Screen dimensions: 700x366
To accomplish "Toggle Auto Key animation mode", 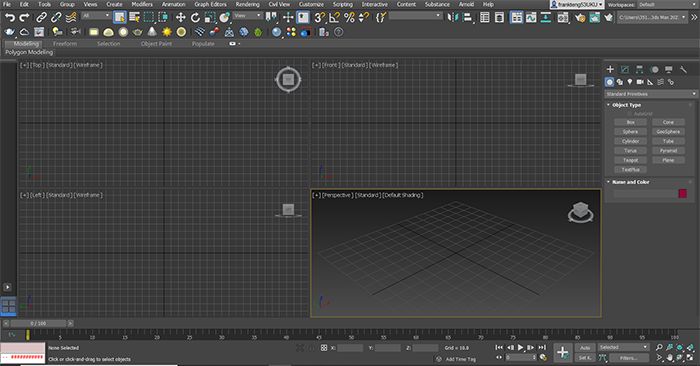I will point(585,347).
